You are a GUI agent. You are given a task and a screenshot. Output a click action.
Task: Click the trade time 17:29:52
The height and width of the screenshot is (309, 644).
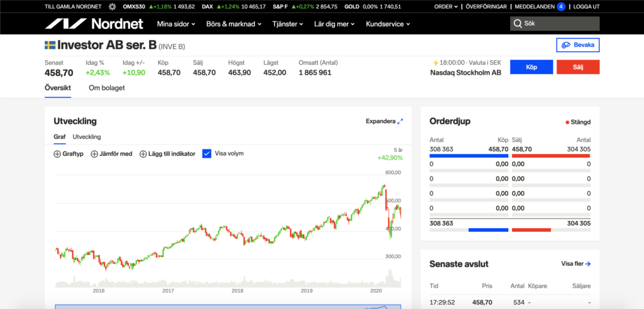[x=442, y=303]
